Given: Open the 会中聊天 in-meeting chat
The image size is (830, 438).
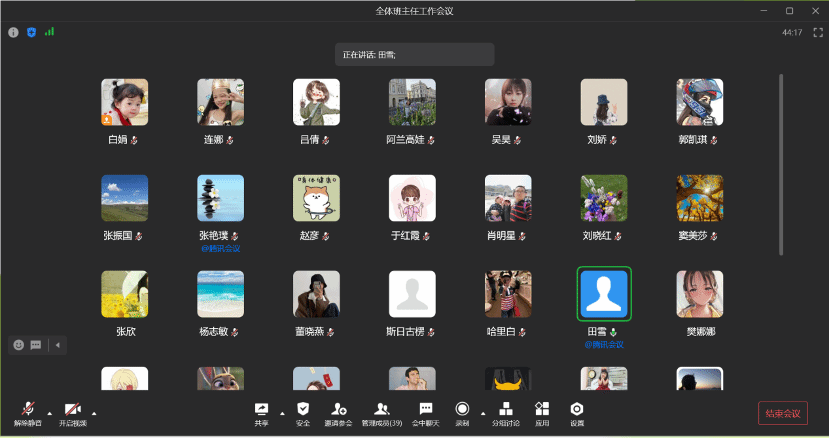Looking at the screenshot, I should 425,411.
